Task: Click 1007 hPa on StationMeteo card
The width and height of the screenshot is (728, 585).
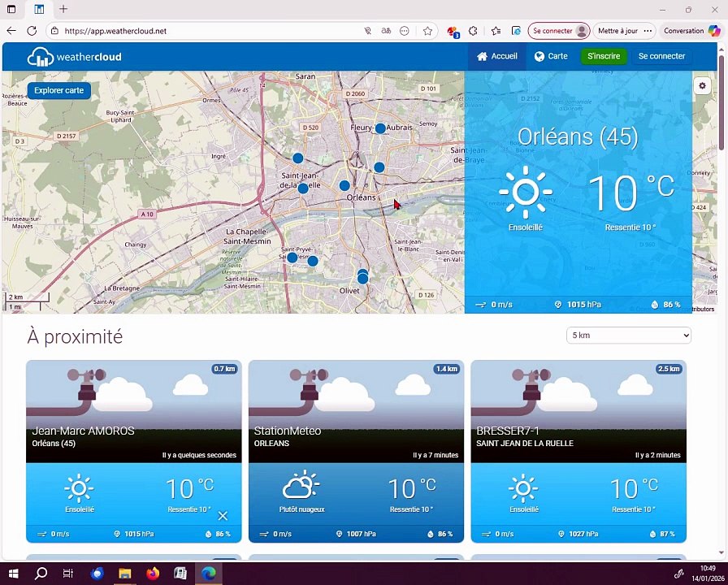Action: 362,534
